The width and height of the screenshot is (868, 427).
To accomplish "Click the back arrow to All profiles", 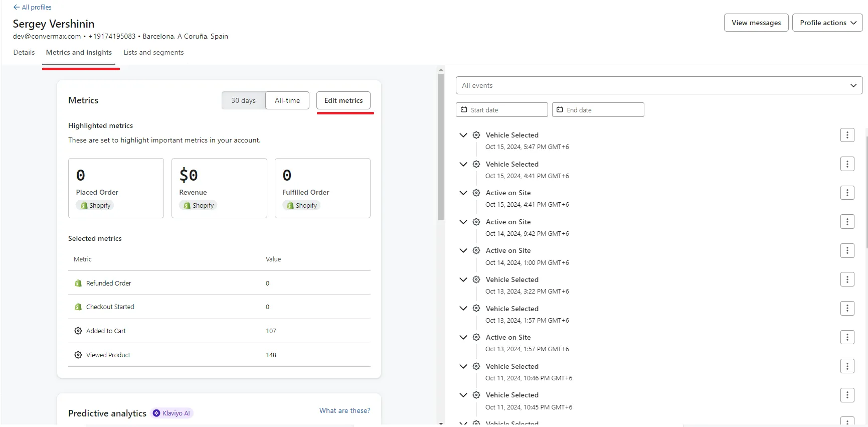I will click(x=17, y=8).
